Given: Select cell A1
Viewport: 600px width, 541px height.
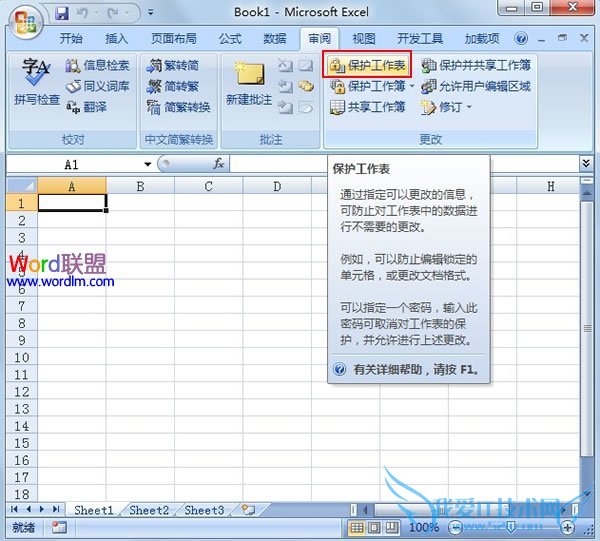Looking at the screenshot, I should point(72,203).
